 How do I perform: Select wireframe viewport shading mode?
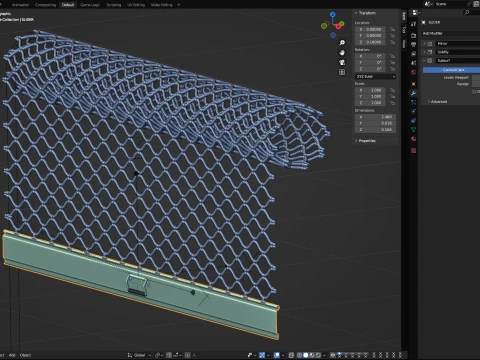(x=299, y=355)
